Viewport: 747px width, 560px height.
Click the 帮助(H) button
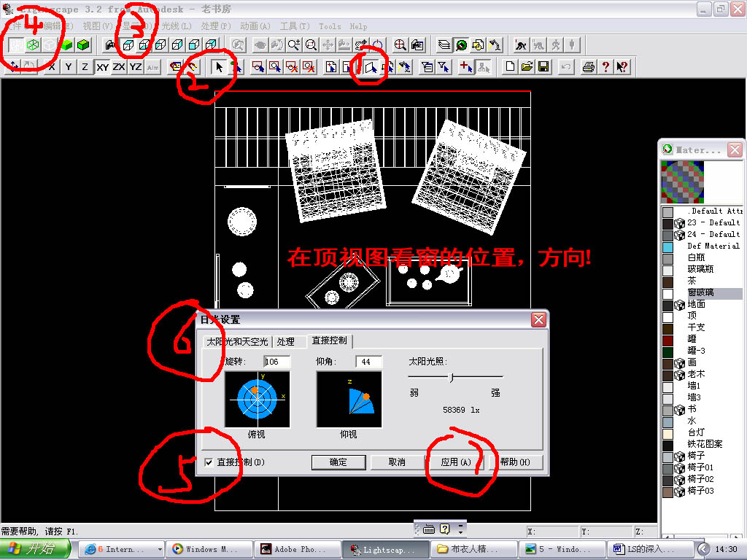click(x=515, y=462)
